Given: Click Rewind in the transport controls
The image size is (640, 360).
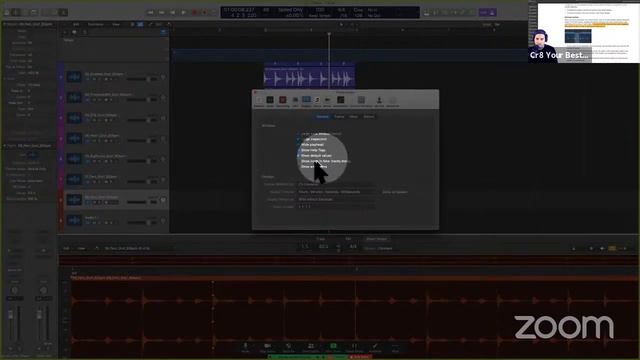Looking at the screenshot, I should point(151,12).
